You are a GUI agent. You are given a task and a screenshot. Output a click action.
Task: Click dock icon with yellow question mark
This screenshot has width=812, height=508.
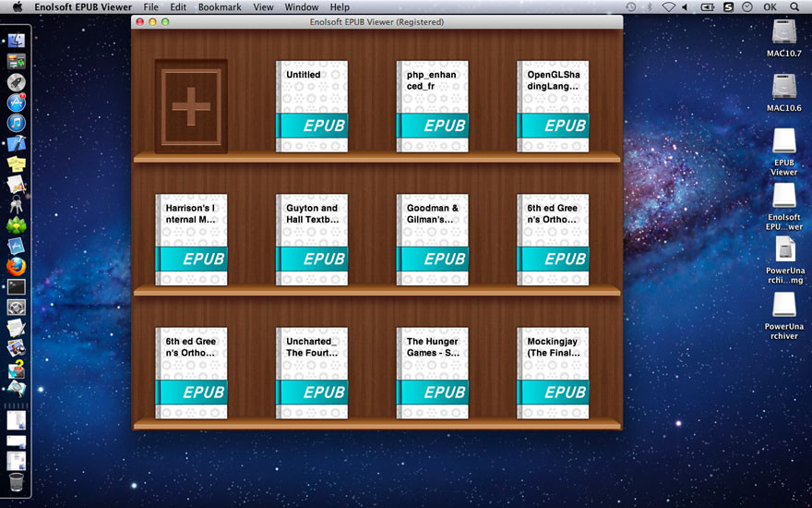coord(16,369)
